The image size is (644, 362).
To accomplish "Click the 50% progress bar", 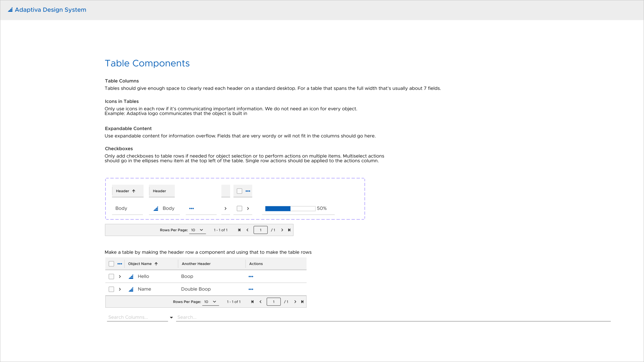I will pos(290,209).
